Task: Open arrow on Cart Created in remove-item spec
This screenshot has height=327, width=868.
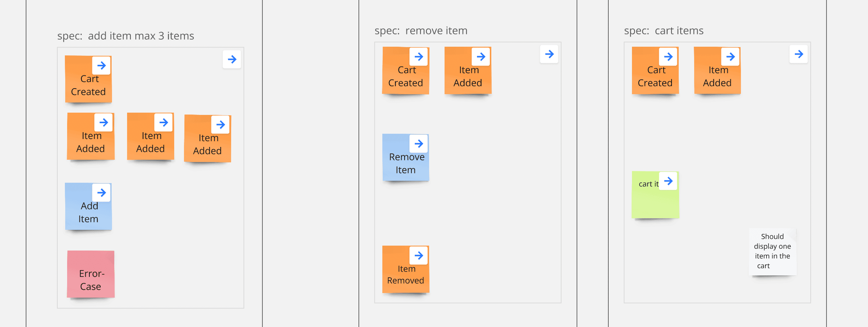Action: coord(419,57)
